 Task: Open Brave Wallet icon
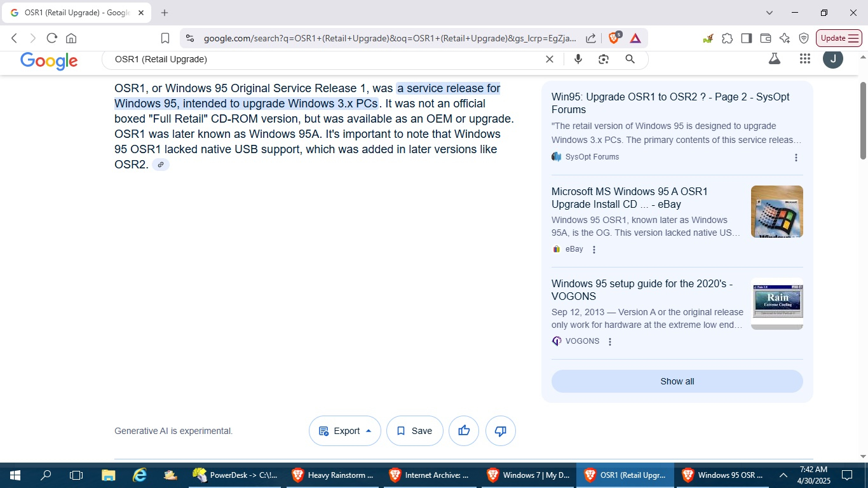766,38
